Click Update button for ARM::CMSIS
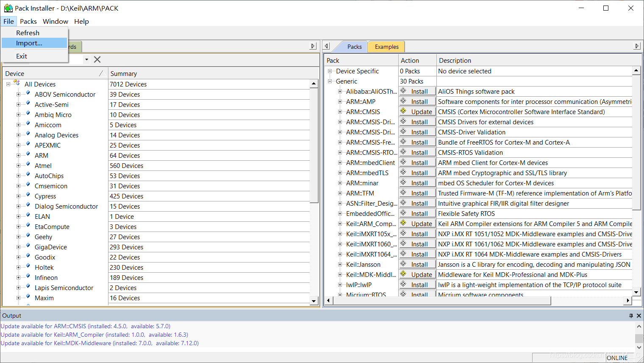644x363 pixels. [x=417, y=112]
